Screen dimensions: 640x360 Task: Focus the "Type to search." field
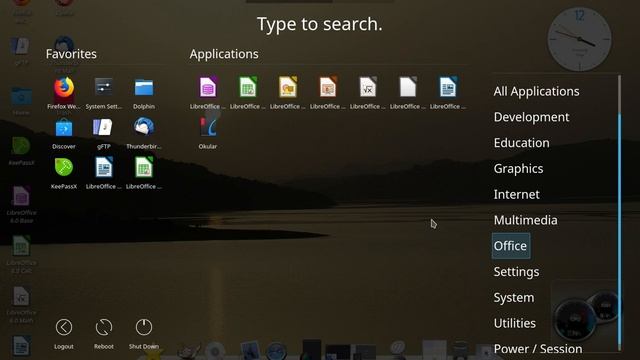320,24
